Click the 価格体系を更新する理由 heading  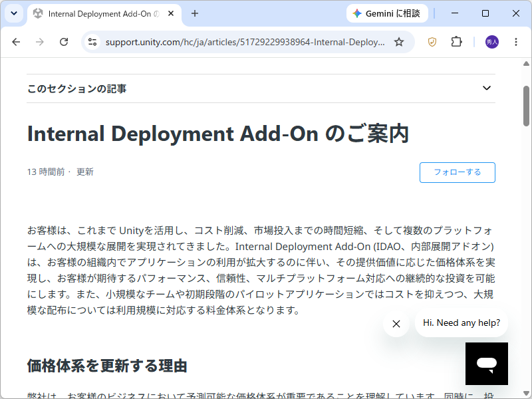point(107,366)
